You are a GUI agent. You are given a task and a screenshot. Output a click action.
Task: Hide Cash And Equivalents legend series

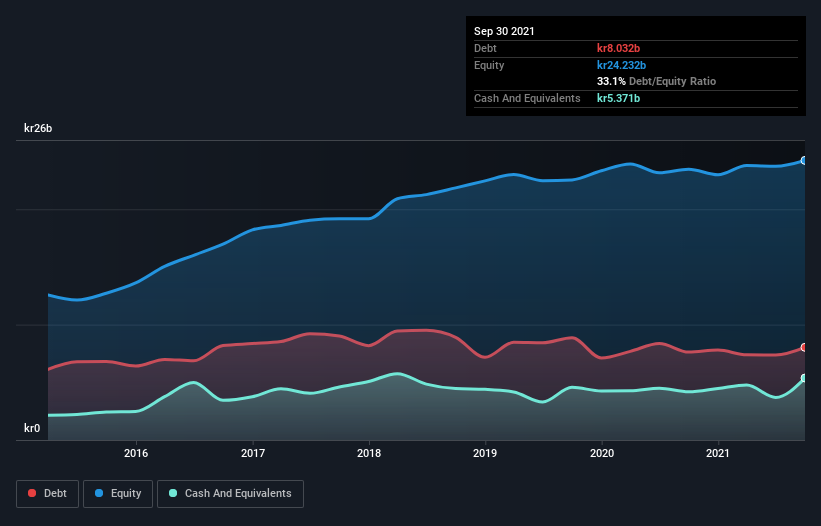coord(230,493)
